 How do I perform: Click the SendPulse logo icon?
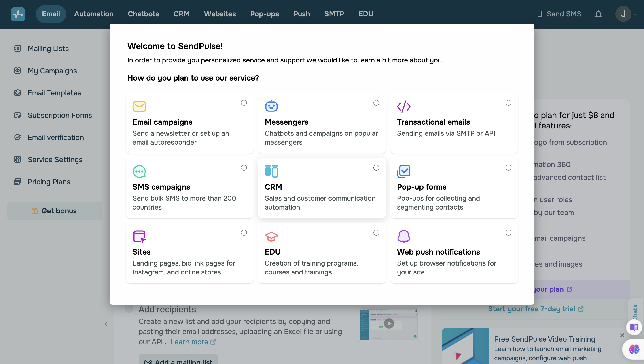(x=18, y=14)
